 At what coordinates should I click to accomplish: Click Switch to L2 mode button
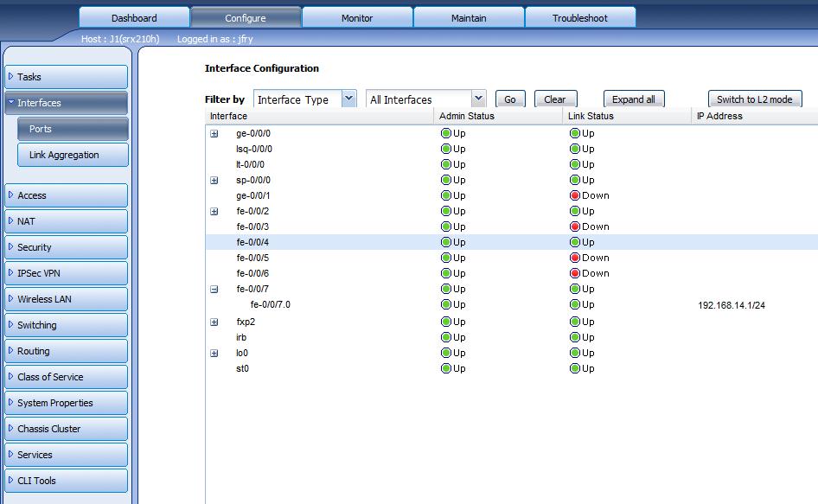[x=755, y=99]
